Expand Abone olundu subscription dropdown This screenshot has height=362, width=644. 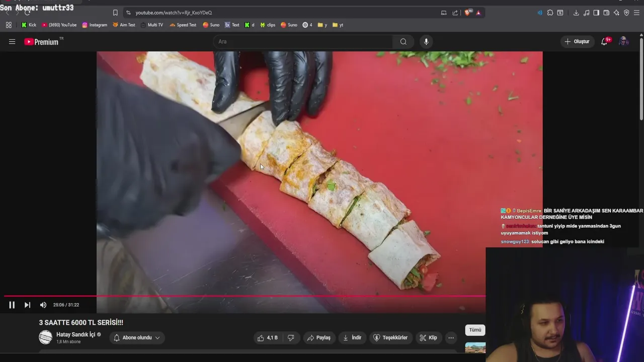coord(137,338)
